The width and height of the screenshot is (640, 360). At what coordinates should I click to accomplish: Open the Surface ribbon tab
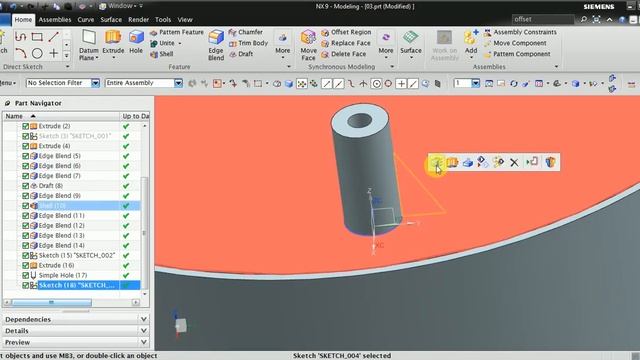pyautogui.click(x=111, y=20)
